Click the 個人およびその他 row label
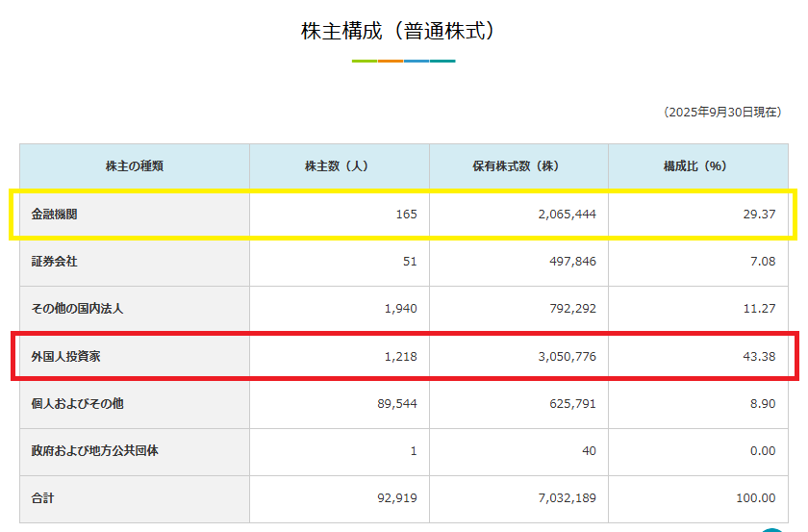Screen dimensions: 808x532 click(x=77, y=404)
